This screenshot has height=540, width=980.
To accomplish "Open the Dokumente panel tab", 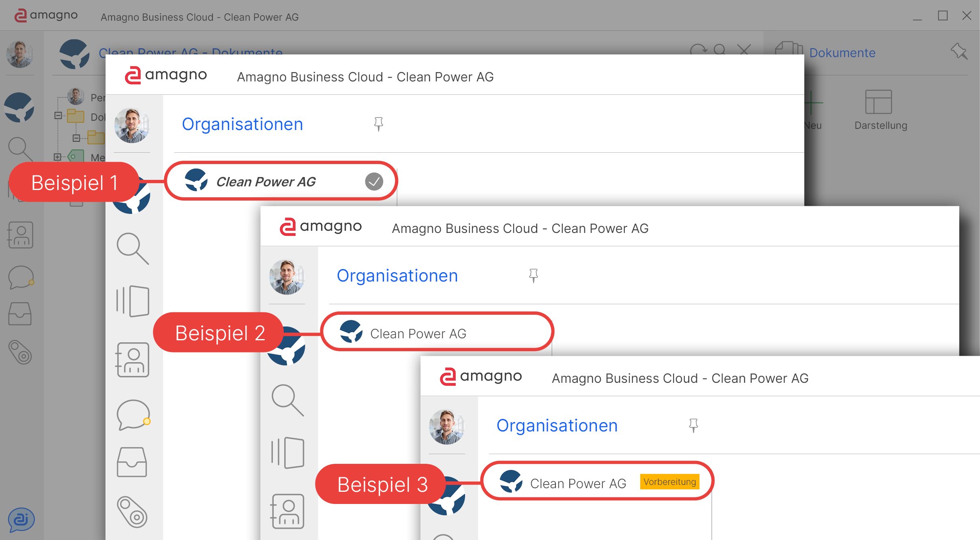I will coord(842,53).
